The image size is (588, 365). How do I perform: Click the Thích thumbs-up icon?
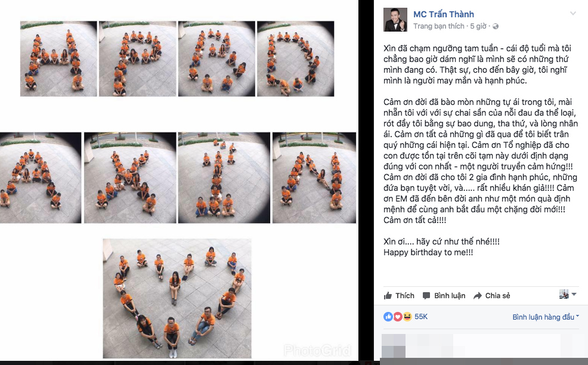[388, 296]
